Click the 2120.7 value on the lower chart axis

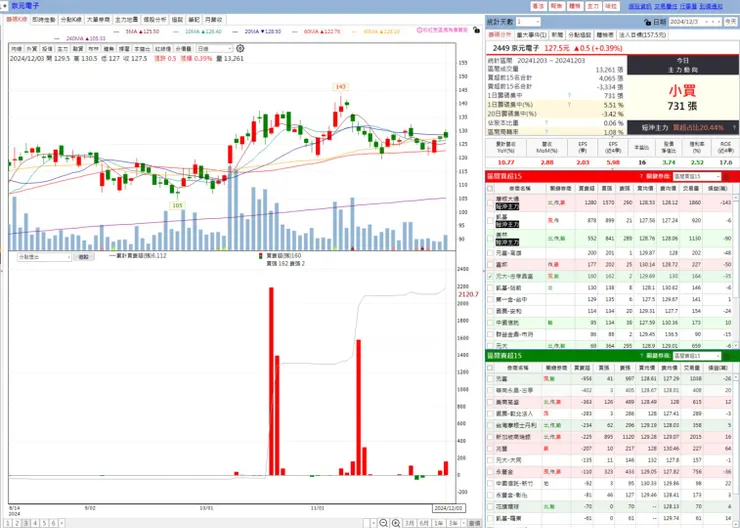tap(468, 294)
